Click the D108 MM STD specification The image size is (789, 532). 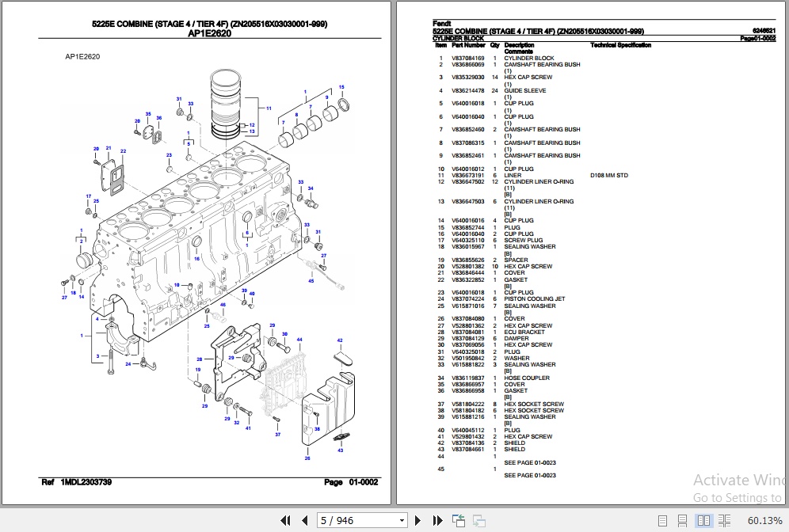[609, 176]
